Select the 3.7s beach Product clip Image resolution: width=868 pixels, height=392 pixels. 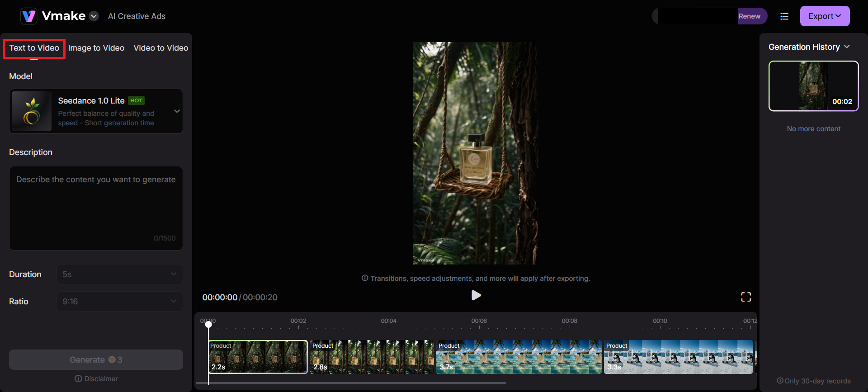(518, 357)
